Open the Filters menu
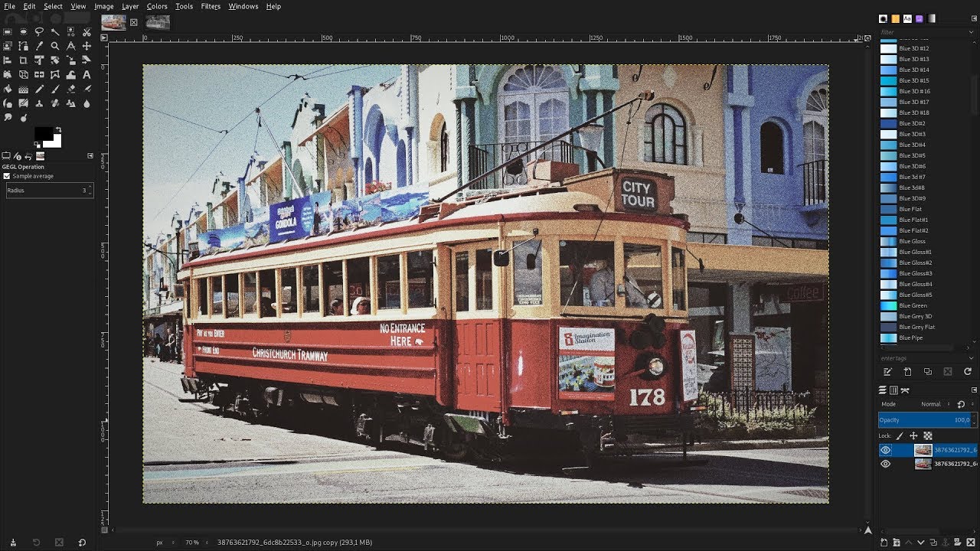 211,6
